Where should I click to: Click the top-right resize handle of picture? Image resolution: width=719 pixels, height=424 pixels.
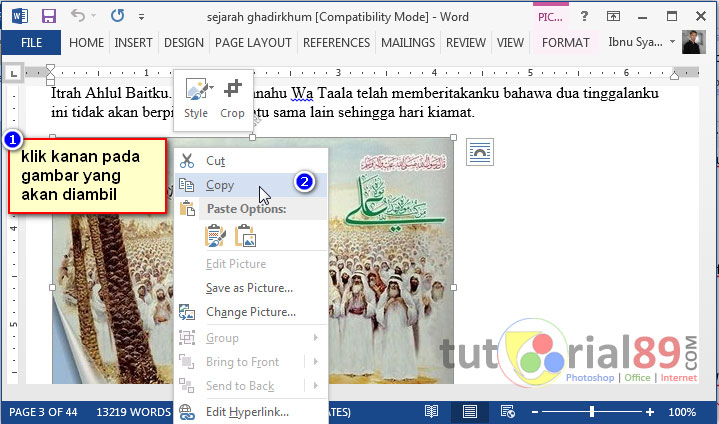[454, 138]
